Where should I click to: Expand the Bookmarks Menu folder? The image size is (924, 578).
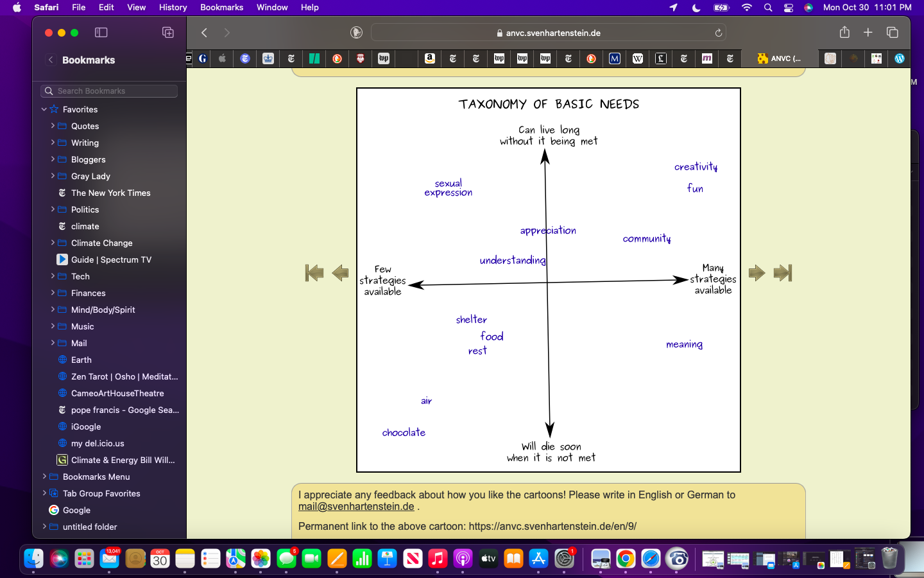tap(44, 477)
